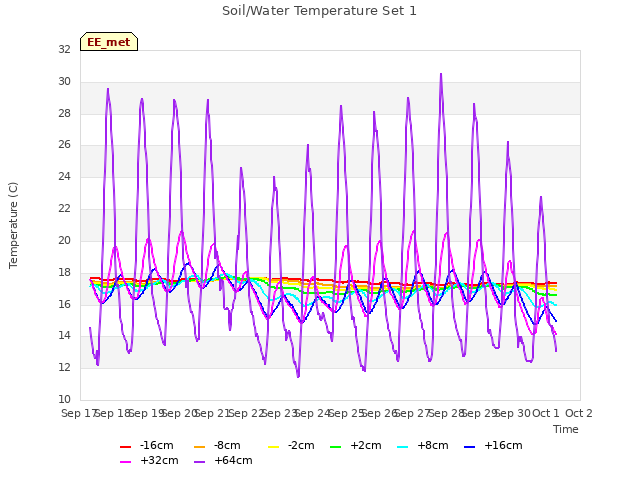This screenshot has width=640, height=480.
Task: Select the red -16cm legend swatch
Action: tap(125, 447)
